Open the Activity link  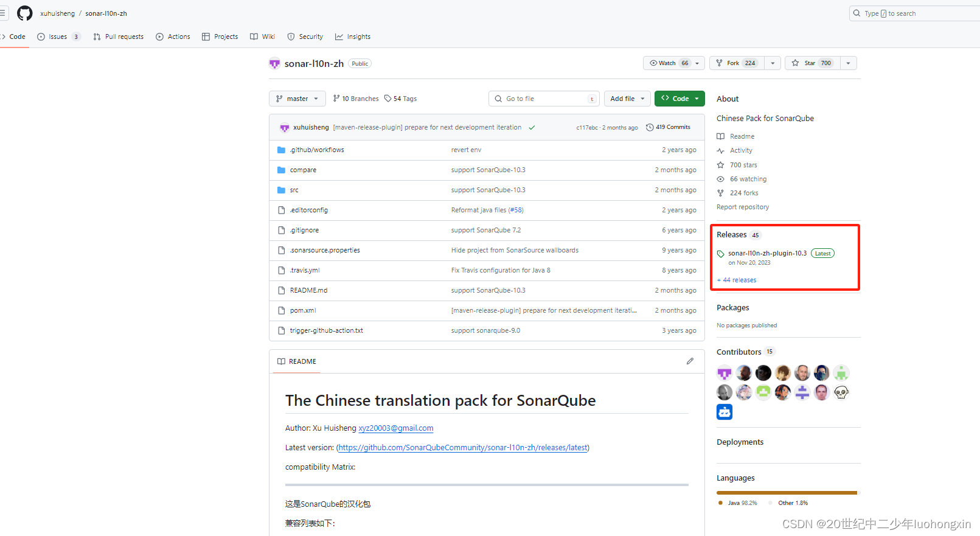[x=734, y=150]
